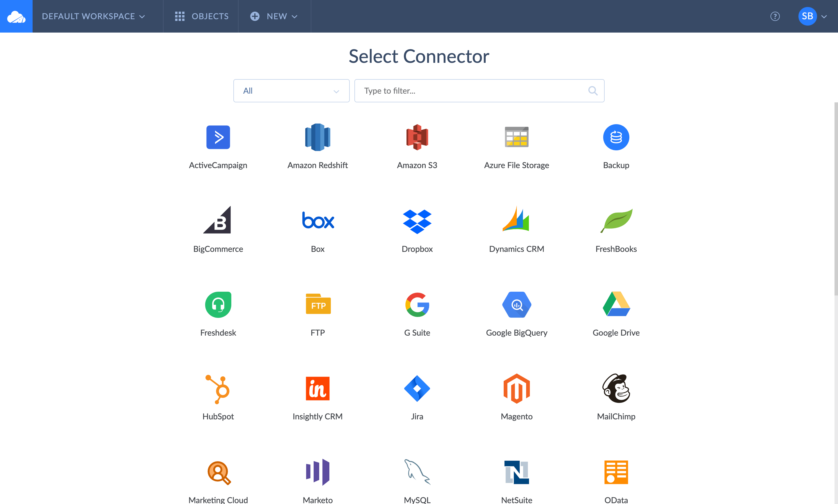This screenshot has width=838, height=504.
Task: Pick the Dropbox connector icon
Action: coord(417,221)
